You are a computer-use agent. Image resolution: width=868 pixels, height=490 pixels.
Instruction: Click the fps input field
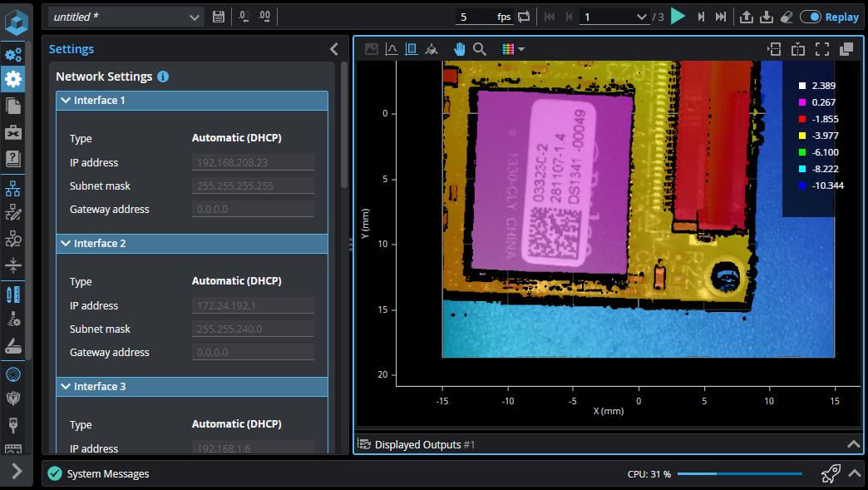(x=474, y=17)
